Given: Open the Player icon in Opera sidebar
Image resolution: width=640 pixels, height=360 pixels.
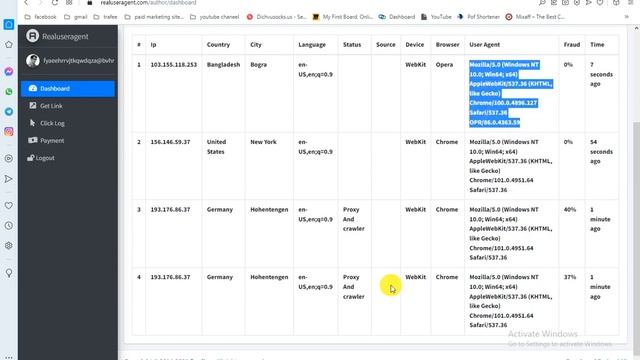Looking at the screenshot, I should click(9, 158).
